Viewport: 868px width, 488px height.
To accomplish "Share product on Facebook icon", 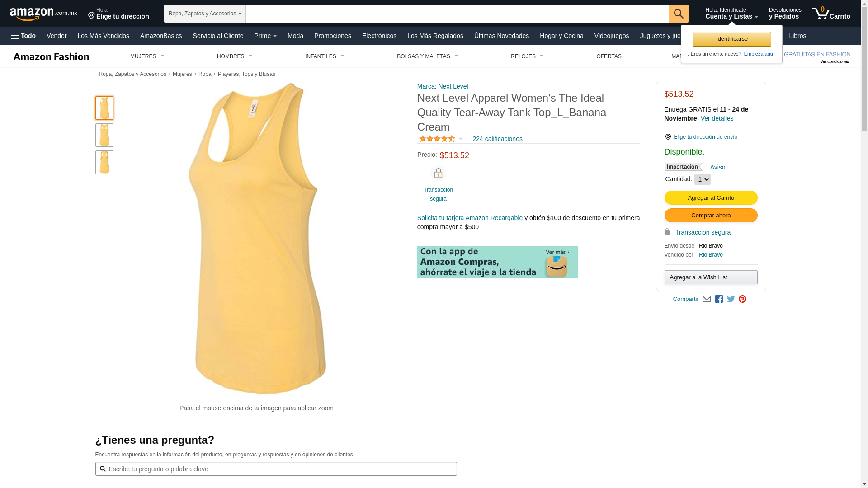I will (x=719, y=299).
